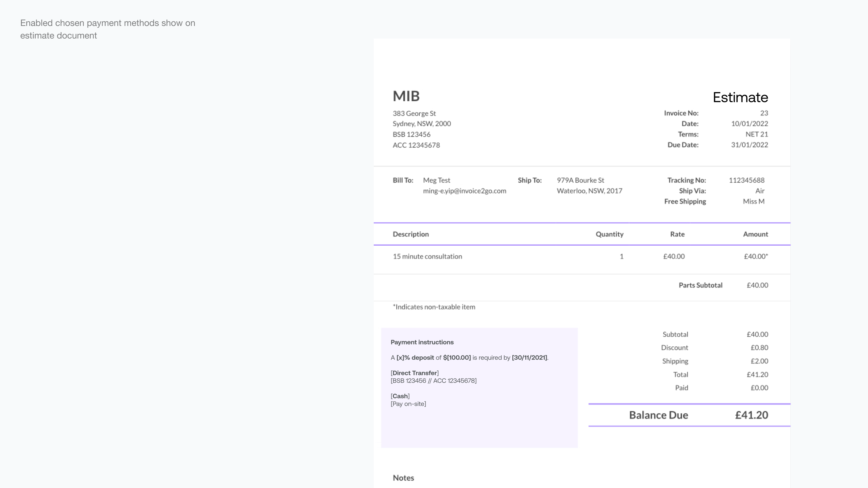Screen dimensions: 868x488
Task: Click the Quantity column header
Action: click(609, 234)
